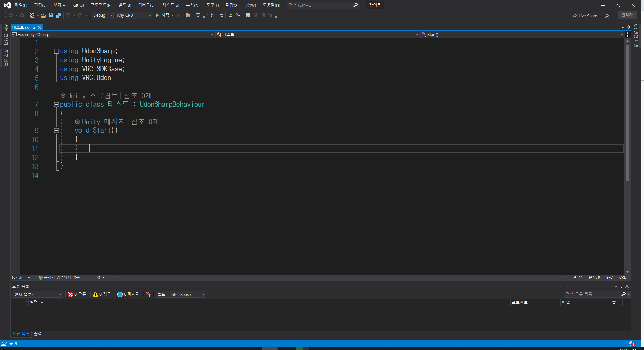Open the 도구(T) menu

point(212,5)
